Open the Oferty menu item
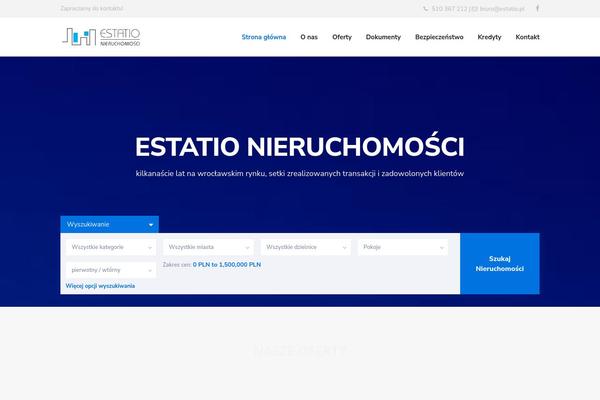600x400 pixels. 342,37
